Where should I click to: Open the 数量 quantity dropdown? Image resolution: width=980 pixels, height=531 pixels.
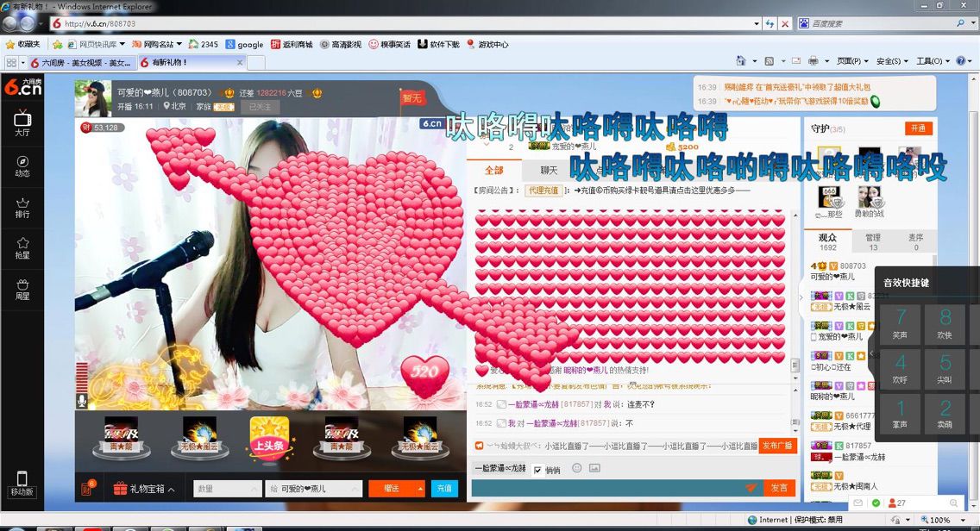228,489
